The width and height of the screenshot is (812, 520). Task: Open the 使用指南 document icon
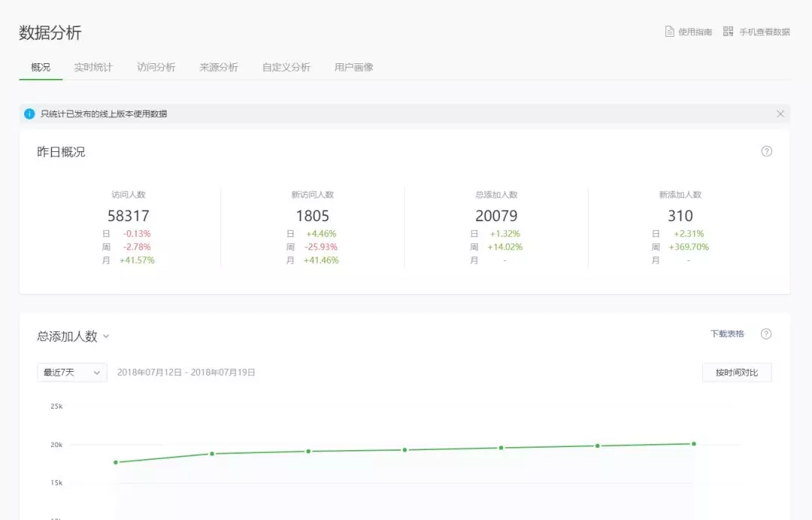[x=670, y=32]
